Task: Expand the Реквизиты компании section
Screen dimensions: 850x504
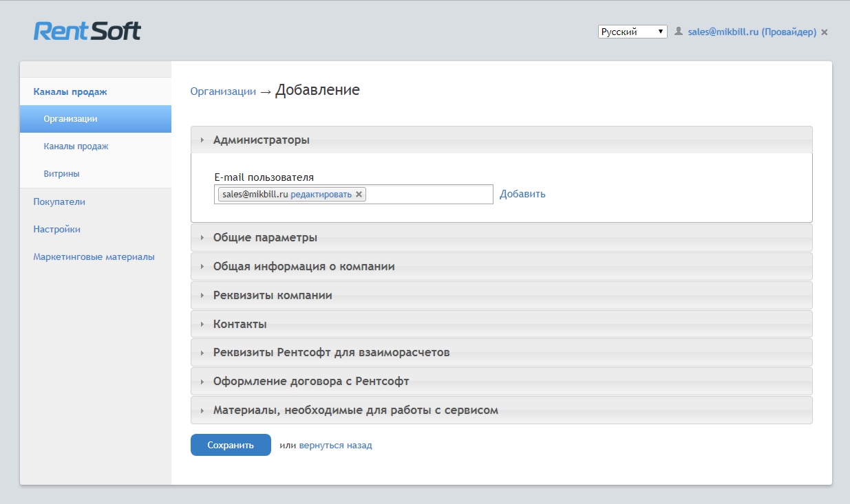Action: point(273,295)
